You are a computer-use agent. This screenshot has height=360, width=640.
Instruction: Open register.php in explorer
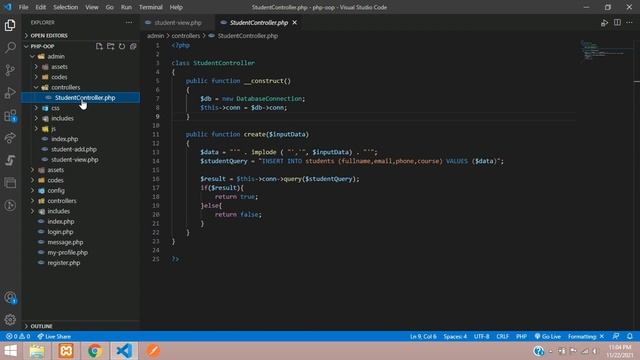tap(64, 263)
